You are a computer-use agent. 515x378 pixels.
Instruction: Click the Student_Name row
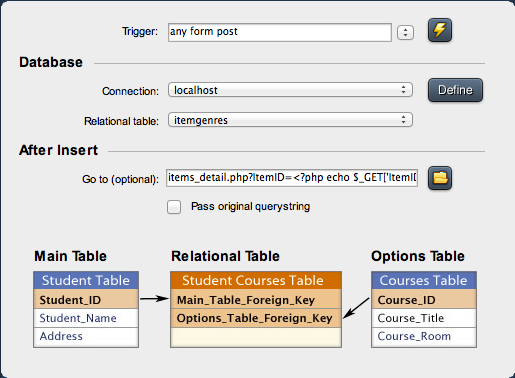pyautogui.click(x=86, y=318)
